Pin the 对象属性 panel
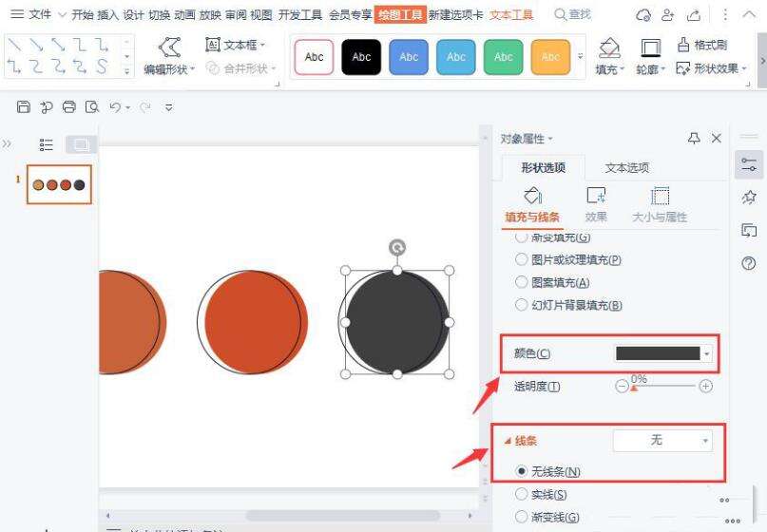The width and height of the screenshot is (767, 532). (694, 139)
